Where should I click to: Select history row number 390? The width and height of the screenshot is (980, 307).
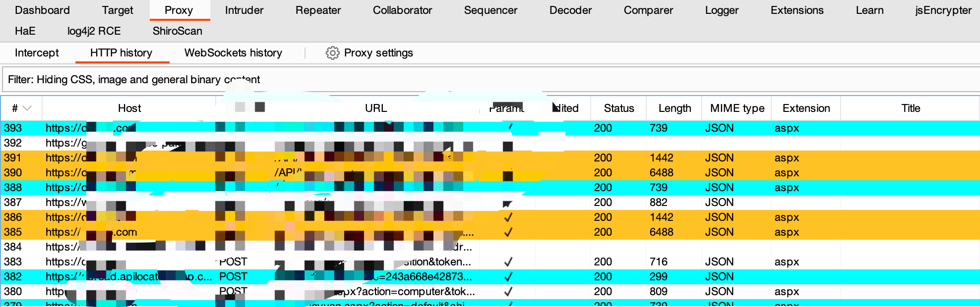pos(490,172)
